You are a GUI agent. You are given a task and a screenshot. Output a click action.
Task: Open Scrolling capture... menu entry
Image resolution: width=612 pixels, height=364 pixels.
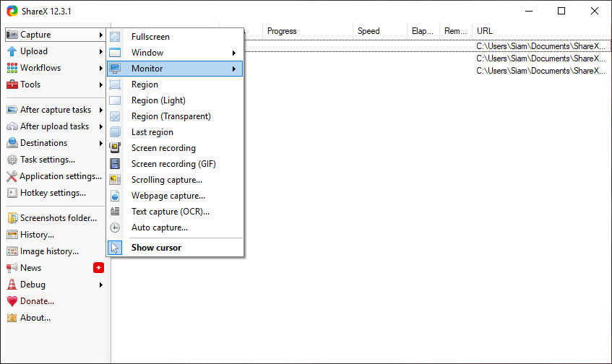click(176, 180)
